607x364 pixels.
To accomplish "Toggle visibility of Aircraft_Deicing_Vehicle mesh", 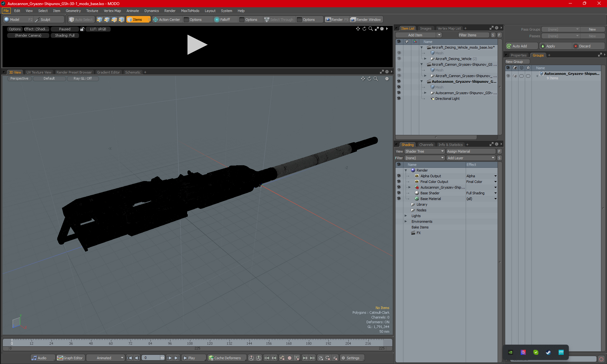I will [x=399, y=53].
